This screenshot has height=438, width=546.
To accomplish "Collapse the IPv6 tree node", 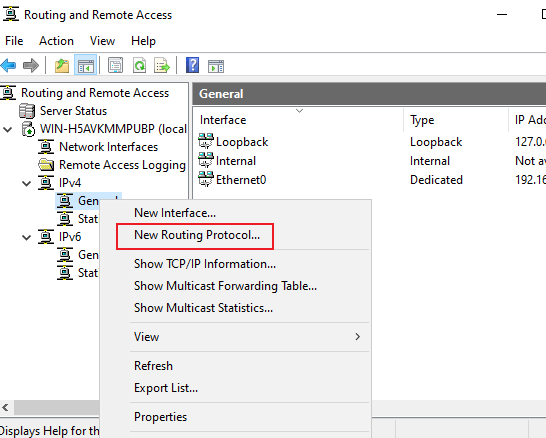I will [26, 237].
